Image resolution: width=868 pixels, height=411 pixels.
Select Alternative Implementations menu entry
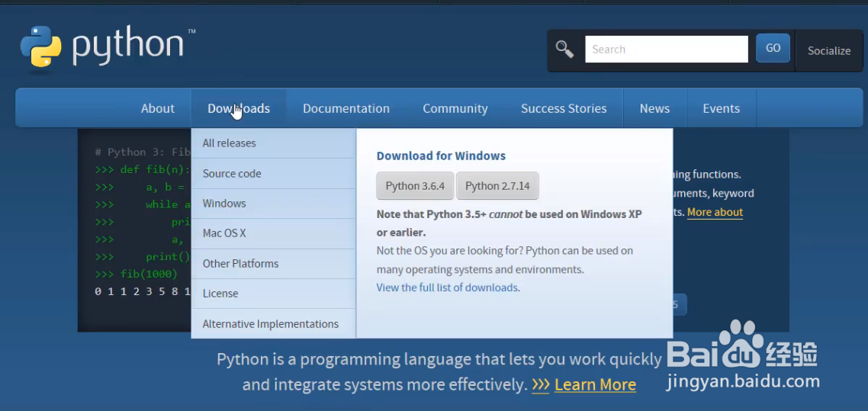point(274,324)
